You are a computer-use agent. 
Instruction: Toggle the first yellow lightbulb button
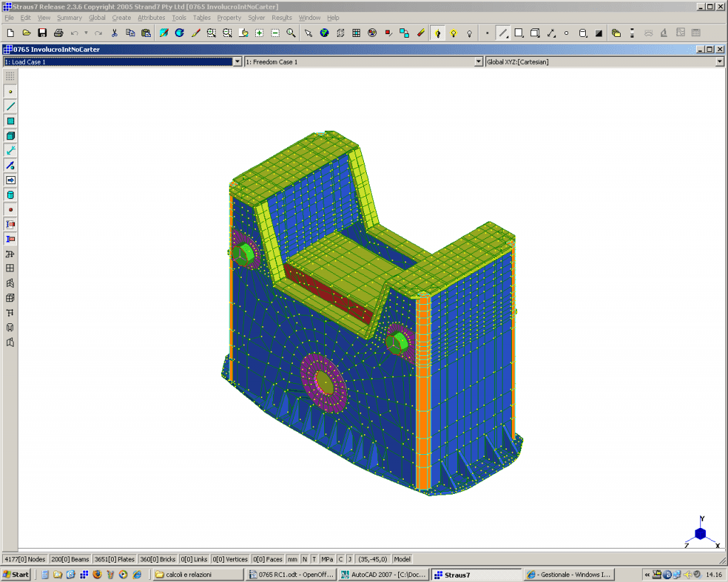pyautogui.click(x=437, y=33)
